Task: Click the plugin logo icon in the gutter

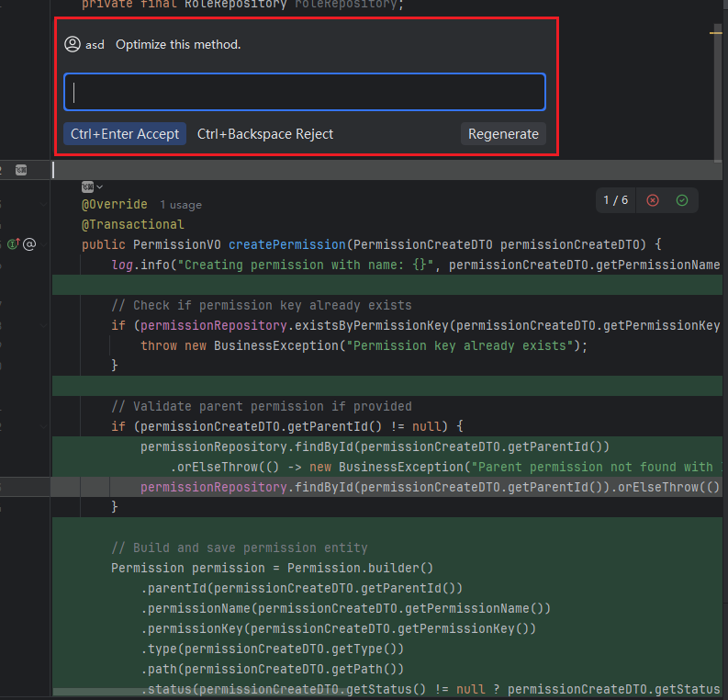Action: [x=20, y=170]
